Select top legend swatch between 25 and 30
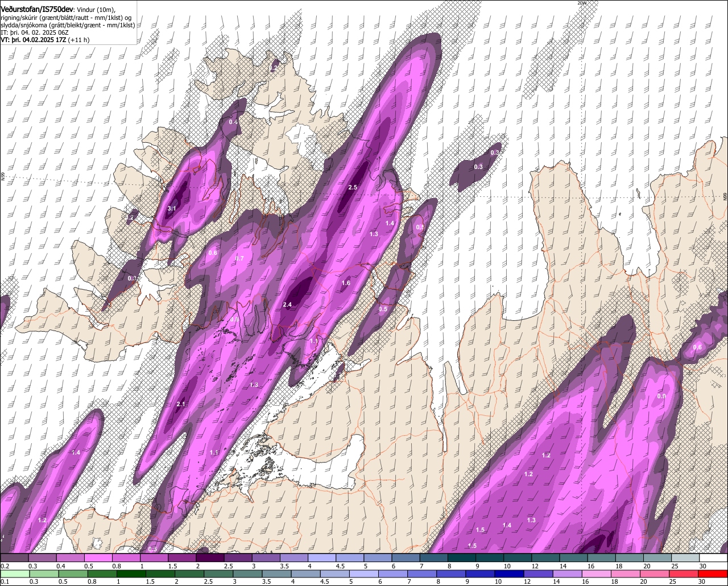The height and width of the screenshot is (586, 728). 685,558
